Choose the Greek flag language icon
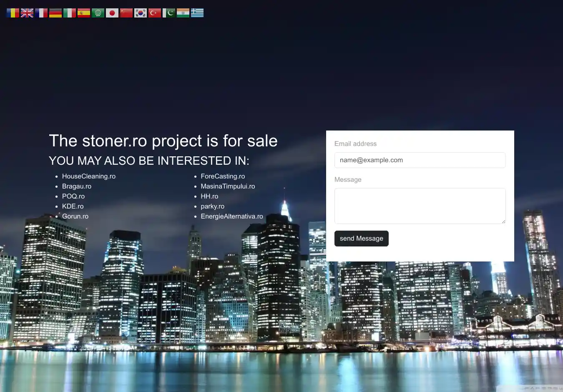Screen dimensions: 563x392 [197, 13]
